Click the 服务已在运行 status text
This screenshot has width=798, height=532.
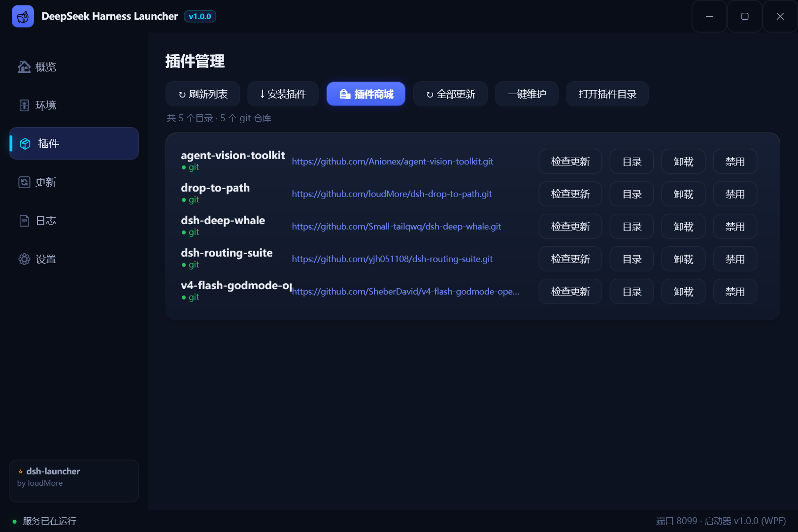point(49,521)
